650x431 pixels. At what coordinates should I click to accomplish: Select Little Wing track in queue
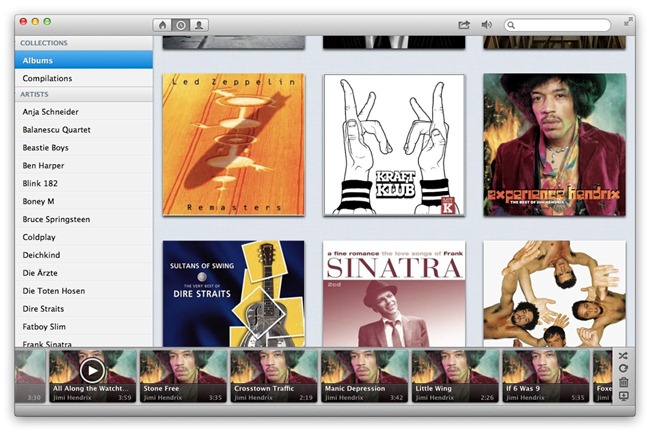pos(455,376)
